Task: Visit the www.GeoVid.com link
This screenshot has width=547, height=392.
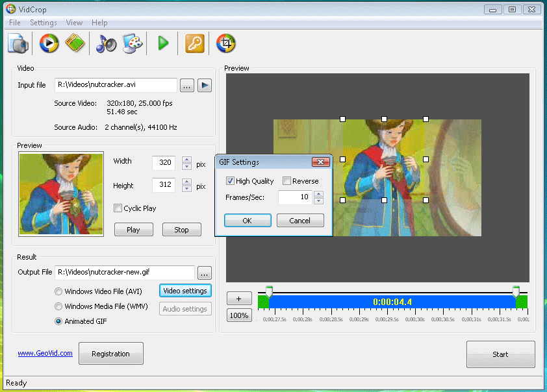Action: click(x=45, y=353)
